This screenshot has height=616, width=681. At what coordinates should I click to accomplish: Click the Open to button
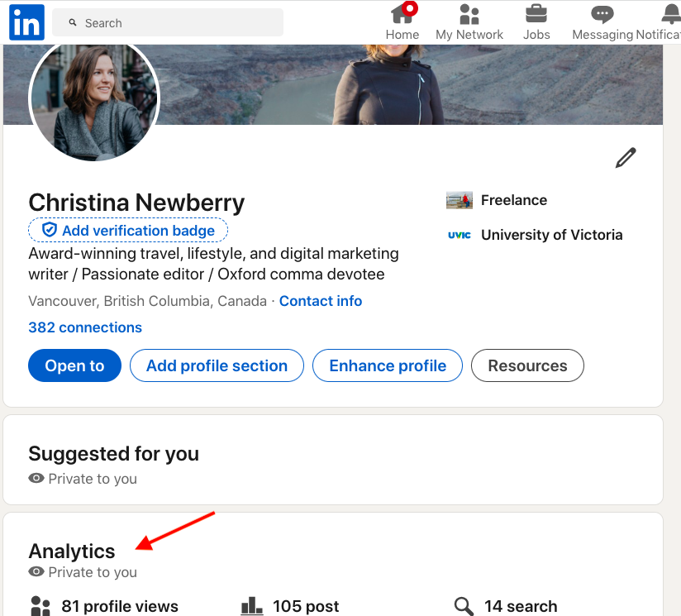coord(74,365)
